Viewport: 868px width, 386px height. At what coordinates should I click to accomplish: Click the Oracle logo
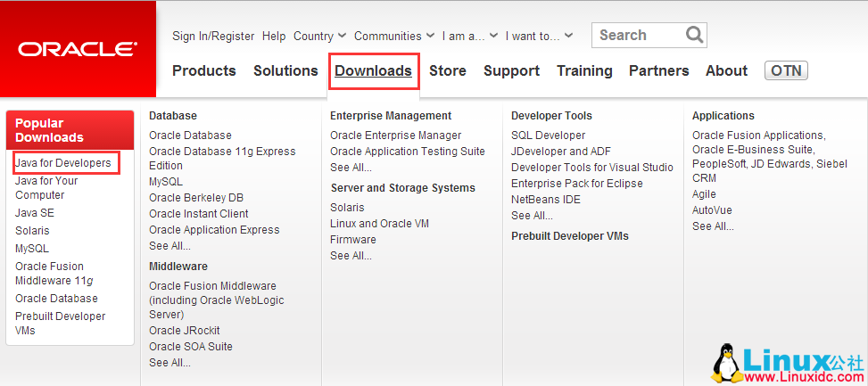(x=78, y=49)
